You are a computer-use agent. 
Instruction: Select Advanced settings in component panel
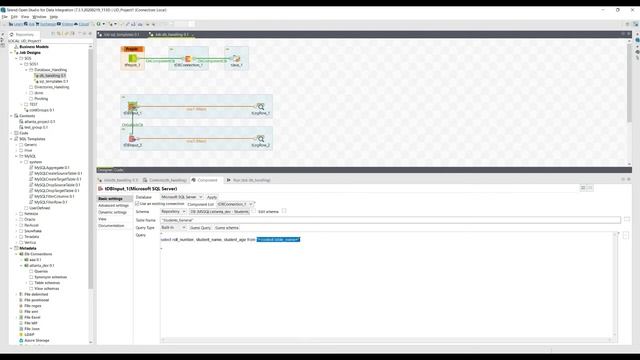pyautogui.click(x=113, y=206)
